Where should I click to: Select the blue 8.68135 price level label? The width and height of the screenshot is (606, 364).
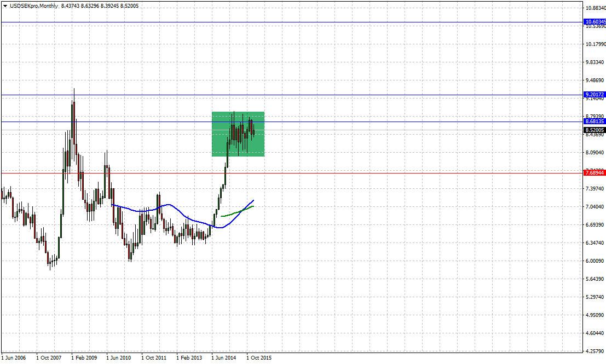point(595,122)
